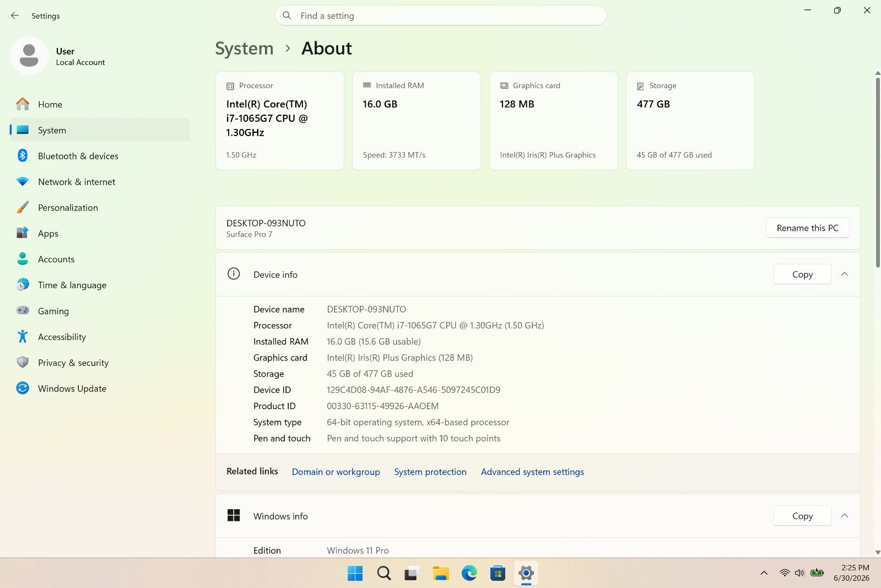This screenshot has height=588, width=881.
Task: Open Advanced system settings link
Action: click(x=532, y=472)
